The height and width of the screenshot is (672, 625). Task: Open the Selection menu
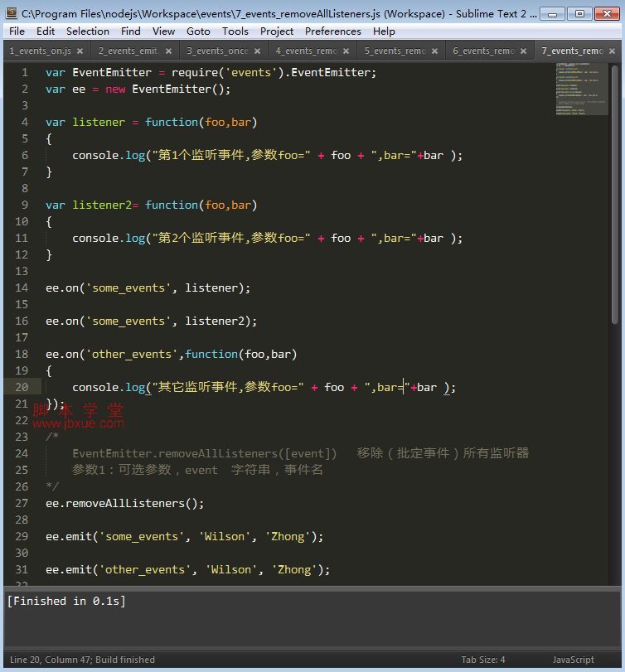pyautogui.click(x=87, y=31)
